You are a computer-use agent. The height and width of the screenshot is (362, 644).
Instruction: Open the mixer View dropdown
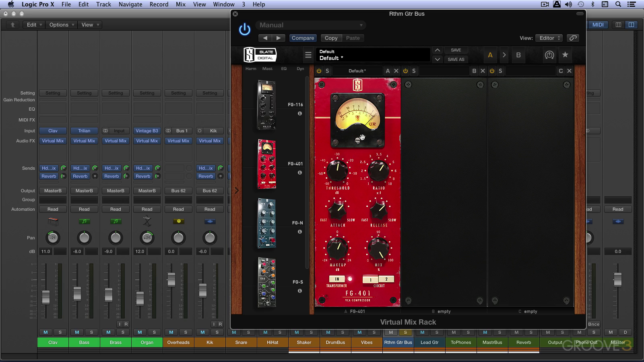pyautogui.click(x=90, y=25)
